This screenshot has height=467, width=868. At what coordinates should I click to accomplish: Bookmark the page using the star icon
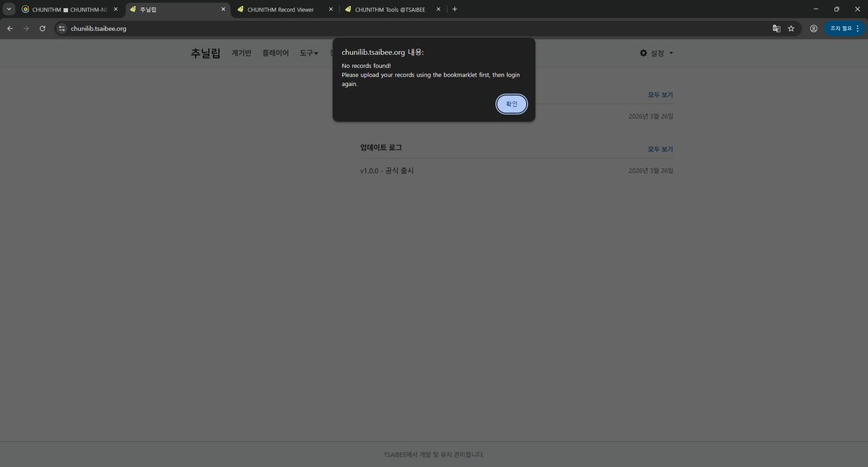[791, 28]
